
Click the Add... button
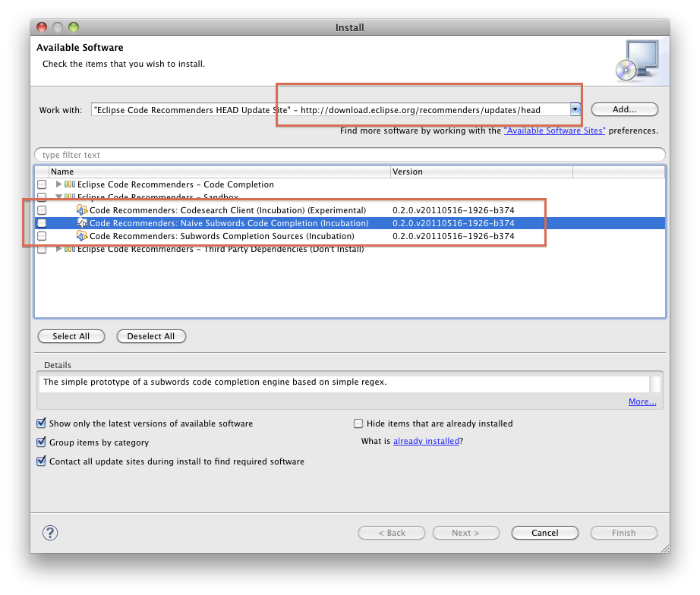coord(624,109)
